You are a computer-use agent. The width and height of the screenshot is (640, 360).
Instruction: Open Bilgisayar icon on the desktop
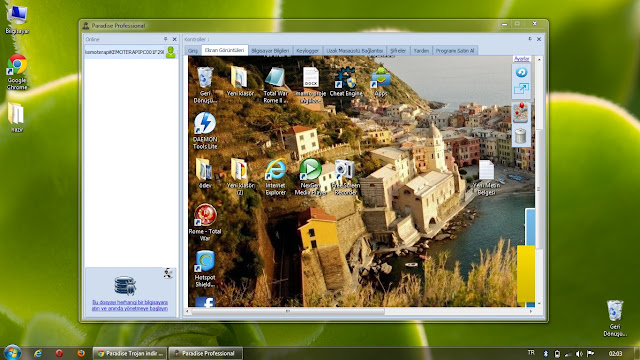(x=17, y=19)
